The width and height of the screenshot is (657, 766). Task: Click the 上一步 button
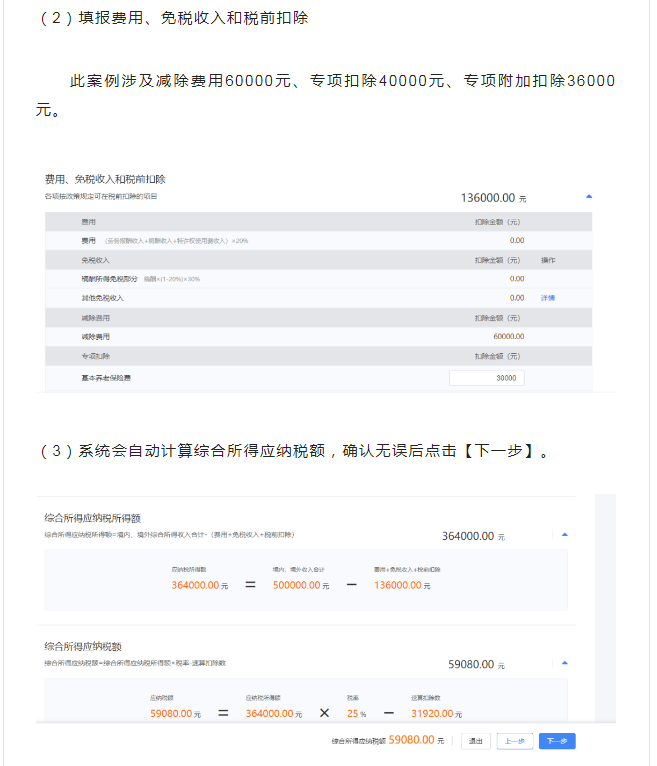514,741
